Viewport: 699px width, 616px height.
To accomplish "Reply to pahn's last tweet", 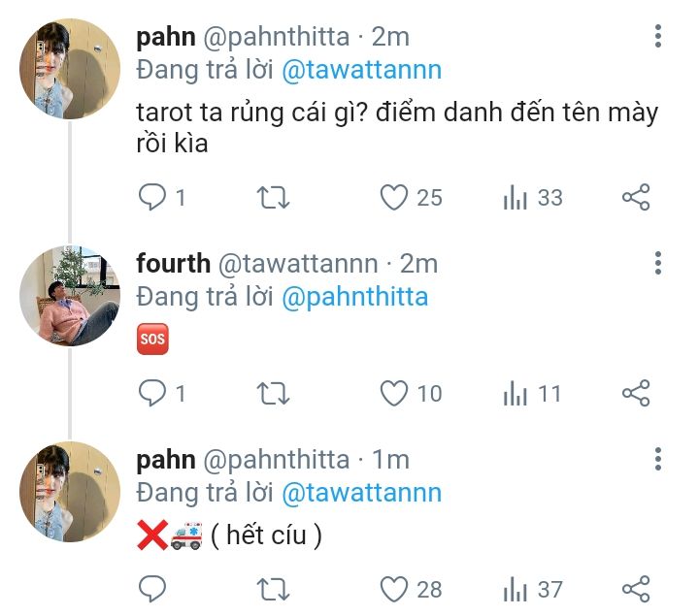I will point(152,588).
